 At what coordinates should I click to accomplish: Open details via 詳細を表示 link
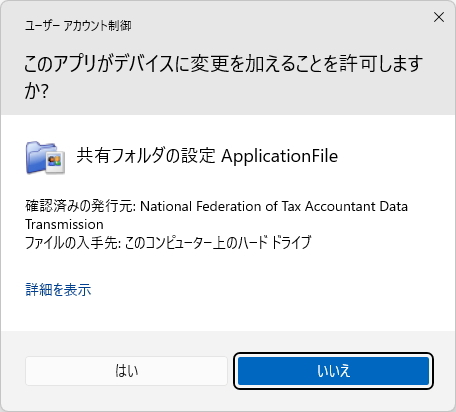[x=58, y=289]
